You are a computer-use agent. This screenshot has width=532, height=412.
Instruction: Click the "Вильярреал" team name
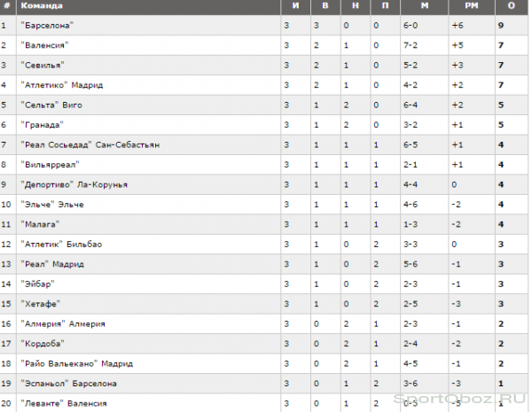click(x=50, y=165)
